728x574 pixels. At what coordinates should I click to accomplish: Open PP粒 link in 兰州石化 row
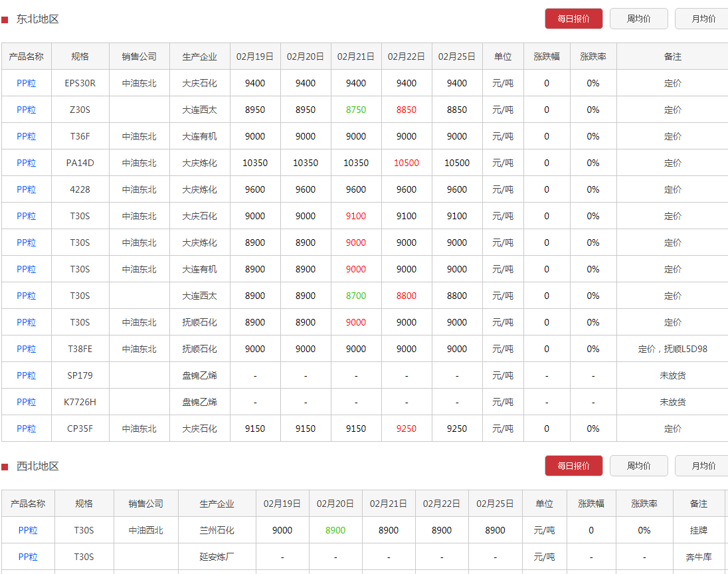click(28, 530)
